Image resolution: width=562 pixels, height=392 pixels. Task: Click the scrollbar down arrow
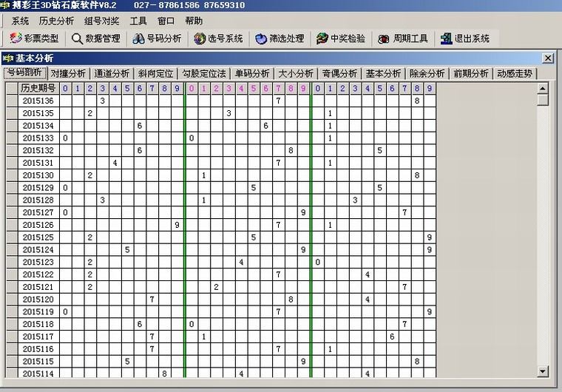(543, 371)
